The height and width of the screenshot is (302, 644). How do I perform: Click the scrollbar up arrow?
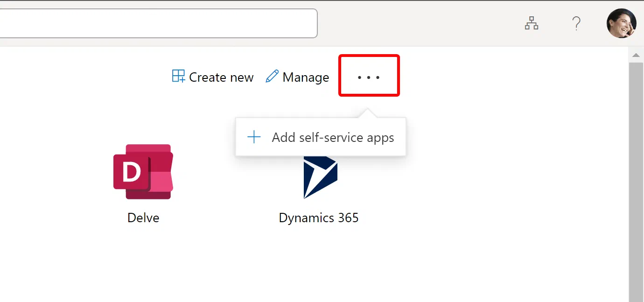636,56
